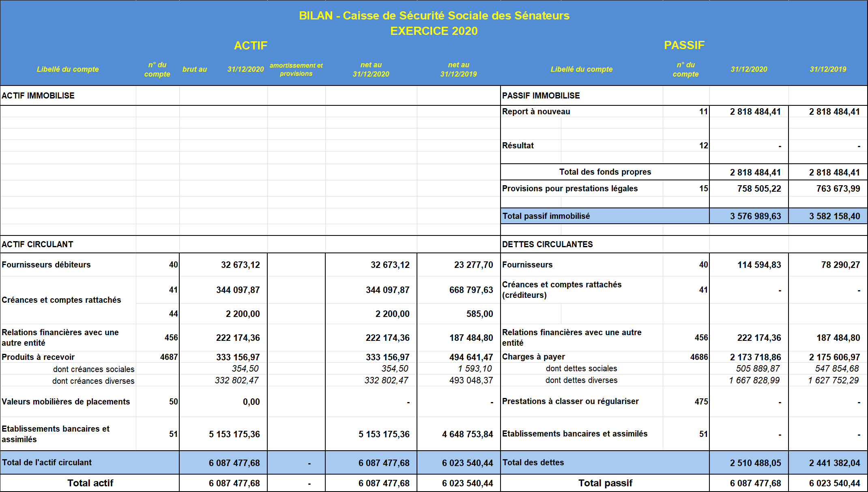Click the Report à nouveau label

click(x=536, y=111)
